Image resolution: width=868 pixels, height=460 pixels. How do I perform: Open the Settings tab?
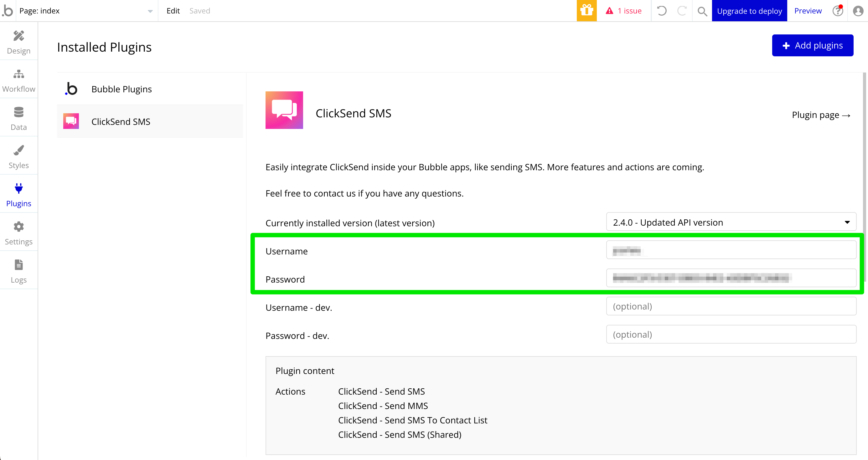19,233
